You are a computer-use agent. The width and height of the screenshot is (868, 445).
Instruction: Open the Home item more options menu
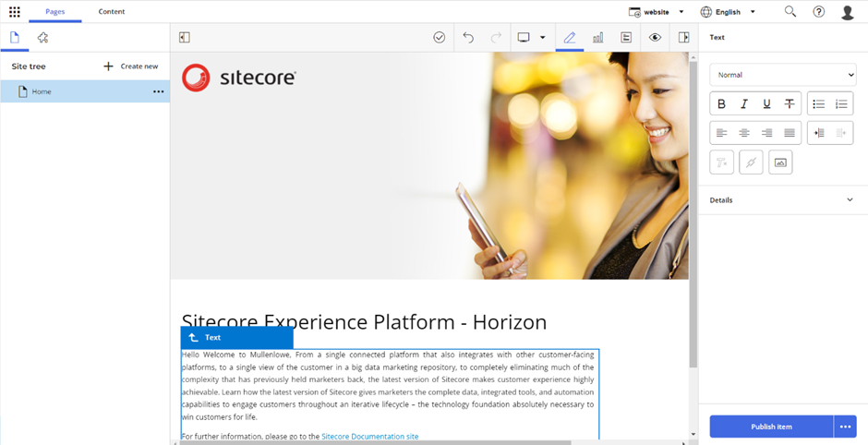pyautogui.click(x=158, y=92)
